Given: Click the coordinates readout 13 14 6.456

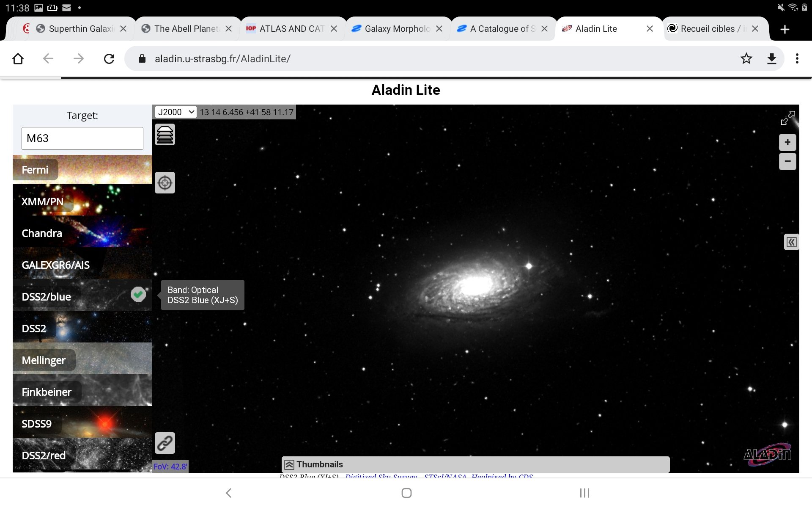Looking at the screenshot, I should point(247,112).
